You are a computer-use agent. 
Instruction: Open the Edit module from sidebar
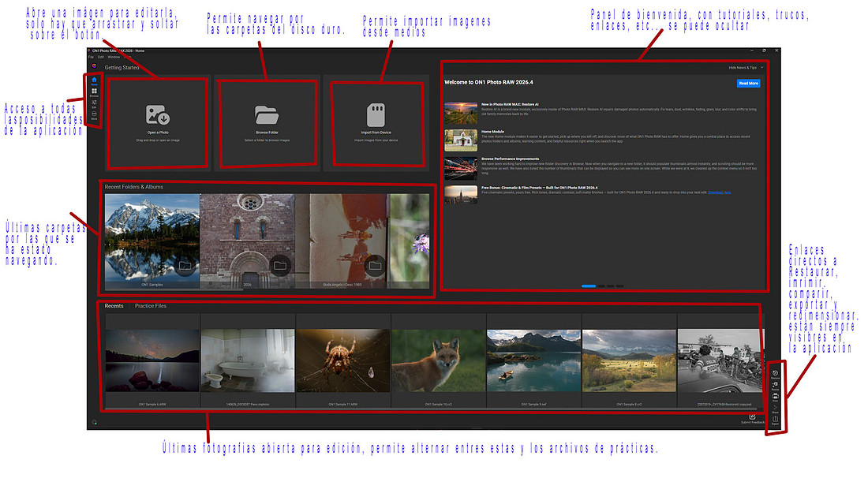click(94, 103)
